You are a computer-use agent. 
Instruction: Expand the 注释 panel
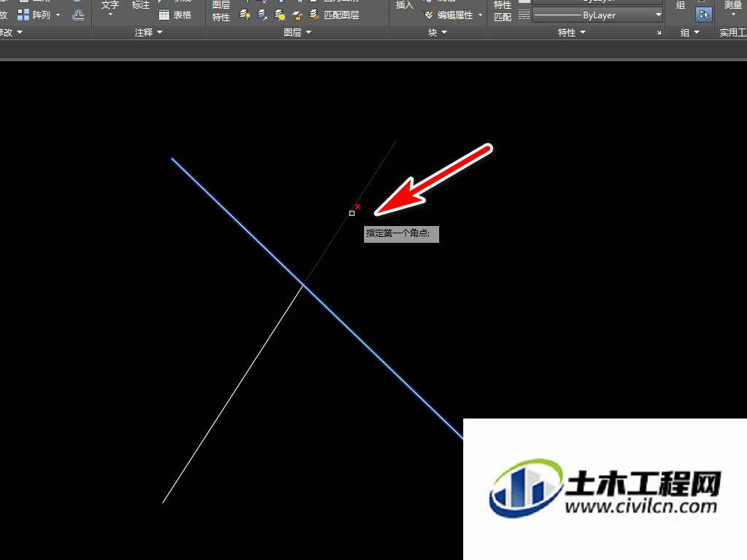point(149,32)
